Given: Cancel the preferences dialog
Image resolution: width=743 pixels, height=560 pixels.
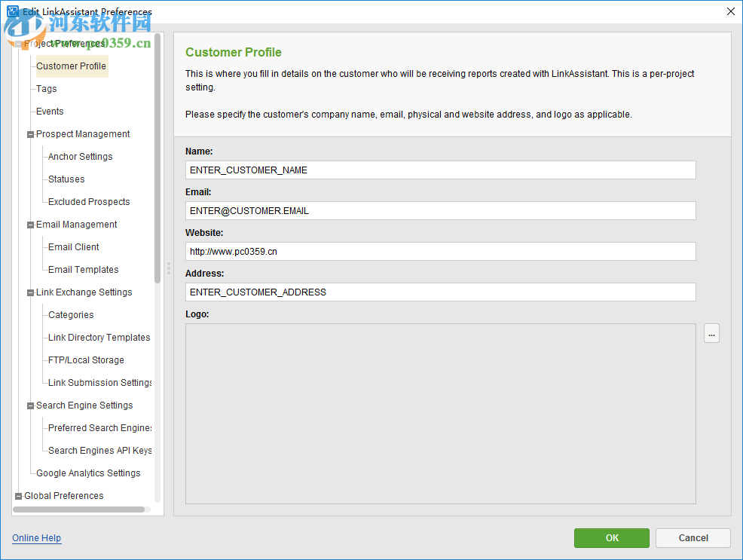Looking at the screenshot, I should coord(693,538).
